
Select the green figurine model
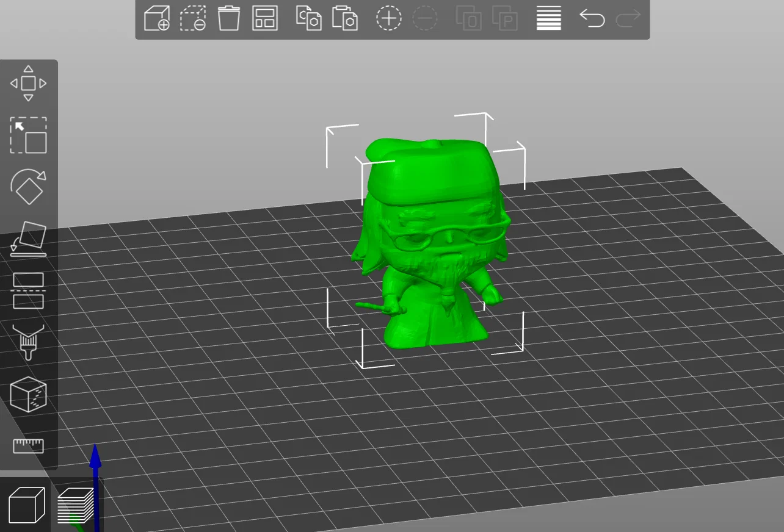(432, 242)
